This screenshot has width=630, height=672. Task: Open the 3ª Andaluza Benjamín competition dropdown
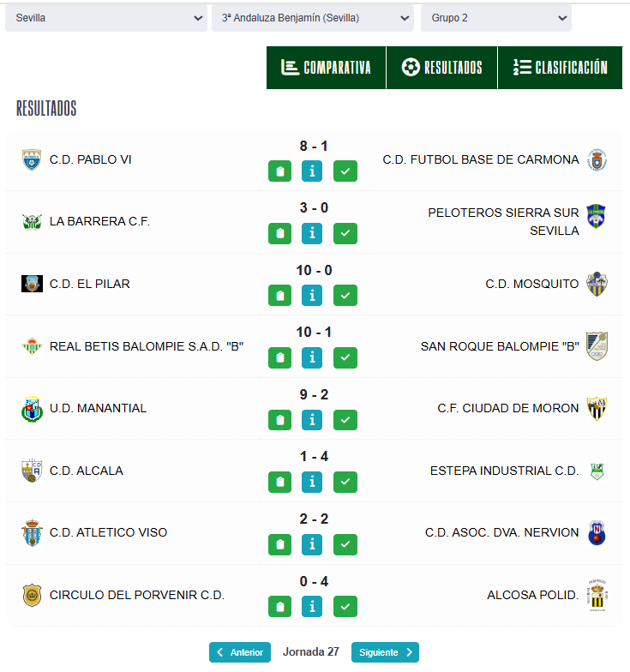click(x=313, y=18)
